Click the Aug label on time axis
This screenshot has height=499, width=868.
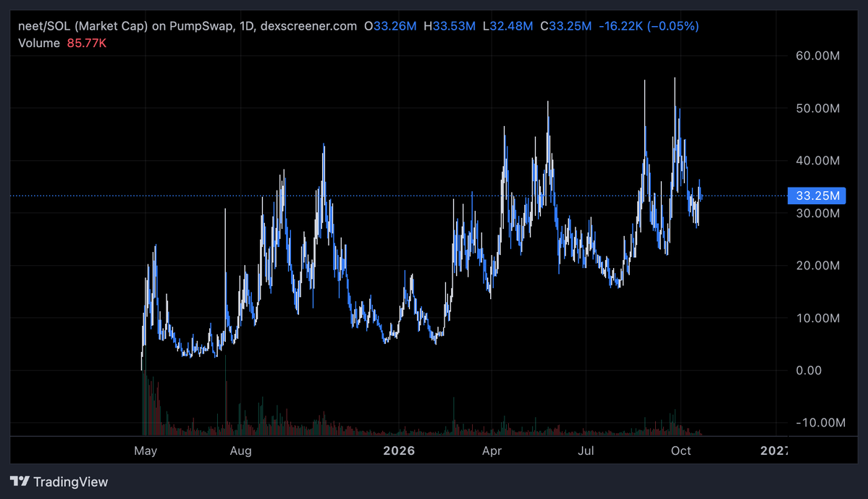pyautogui.click(x=241, y=450)
